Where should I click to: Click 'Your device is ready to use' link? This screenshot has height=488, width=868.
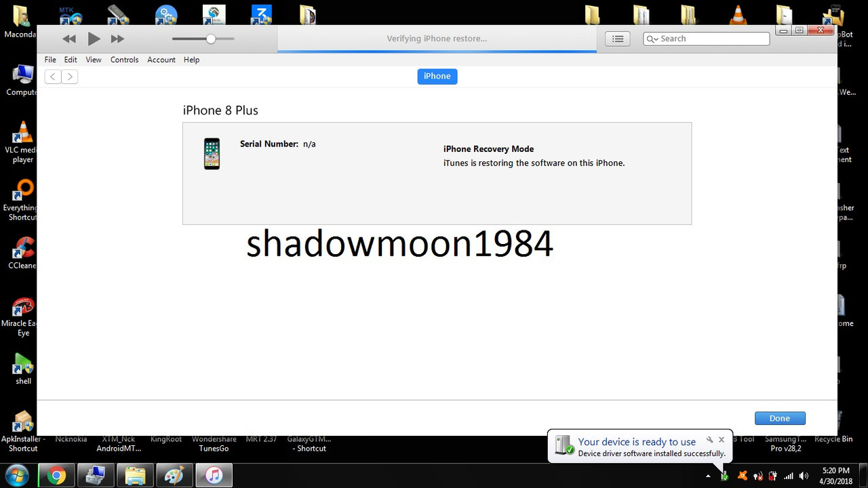point(637,442)
